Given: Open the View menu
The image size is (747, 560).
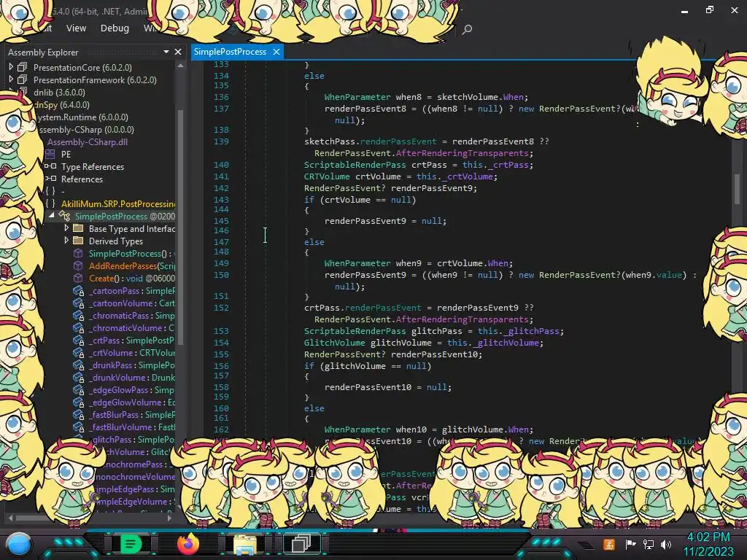Looking at the screenshot, I should [76, 28].
